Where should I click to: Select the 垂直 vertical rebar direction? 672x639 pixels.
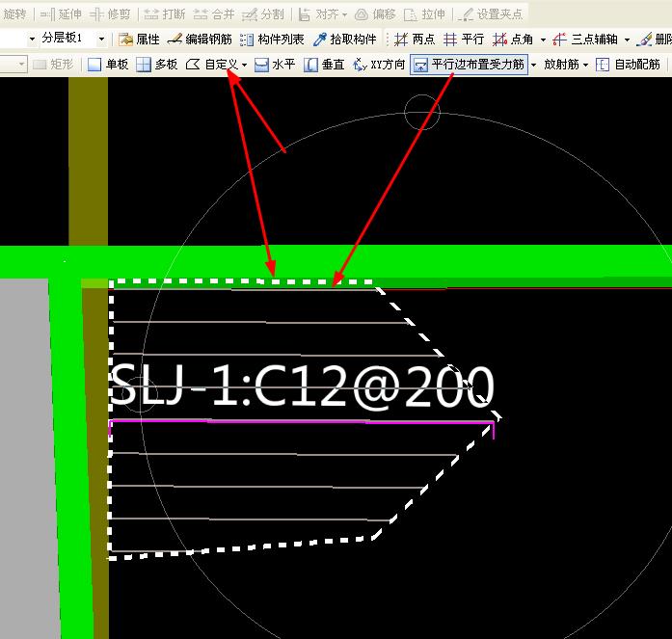(325, 65)
